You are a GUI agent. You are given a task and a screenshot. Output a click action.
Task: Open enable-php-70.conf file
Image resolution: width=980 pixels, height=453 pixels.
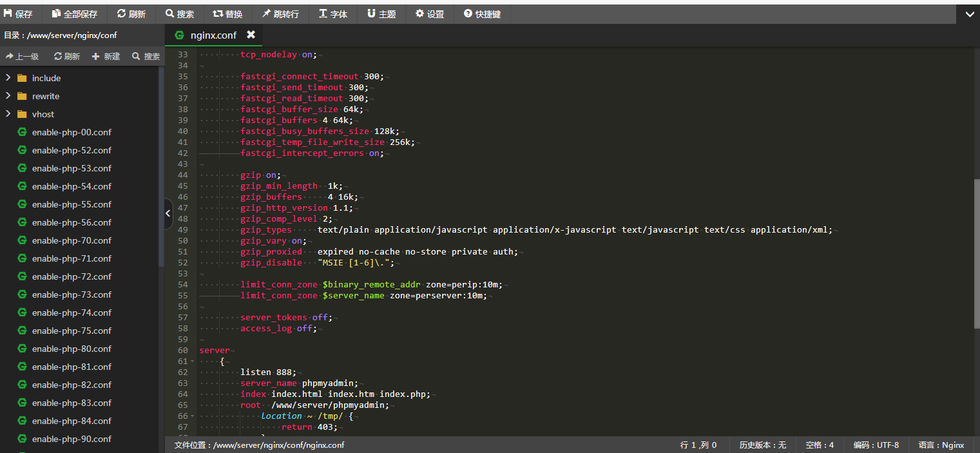(x=72, y=240)
